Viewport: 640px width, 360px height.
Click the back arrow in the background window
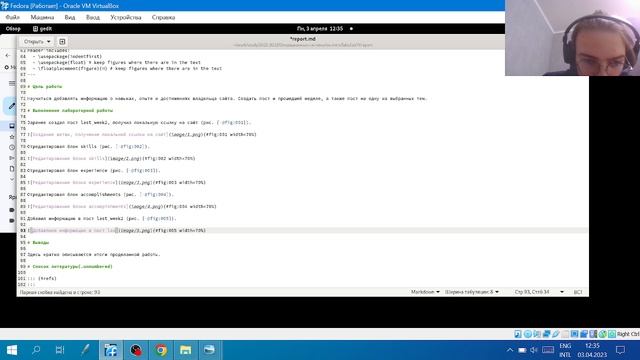click(8, 55)
